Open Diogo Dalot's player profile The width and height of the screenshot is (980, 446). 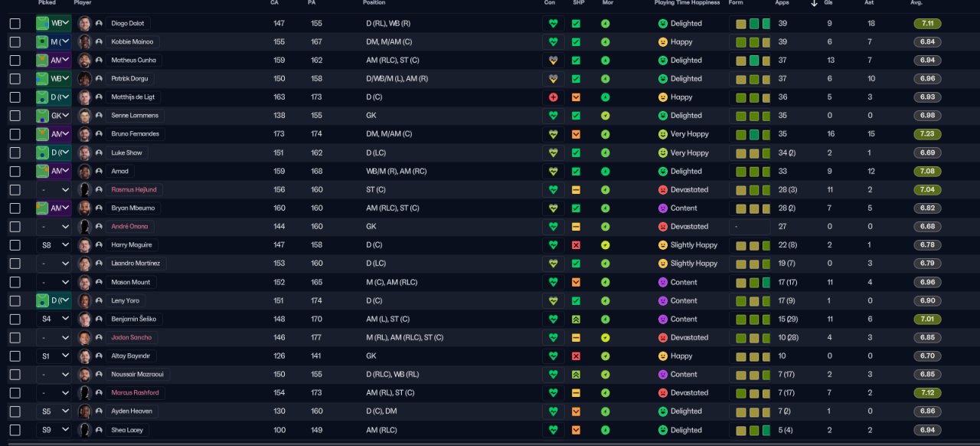(128, 24)
